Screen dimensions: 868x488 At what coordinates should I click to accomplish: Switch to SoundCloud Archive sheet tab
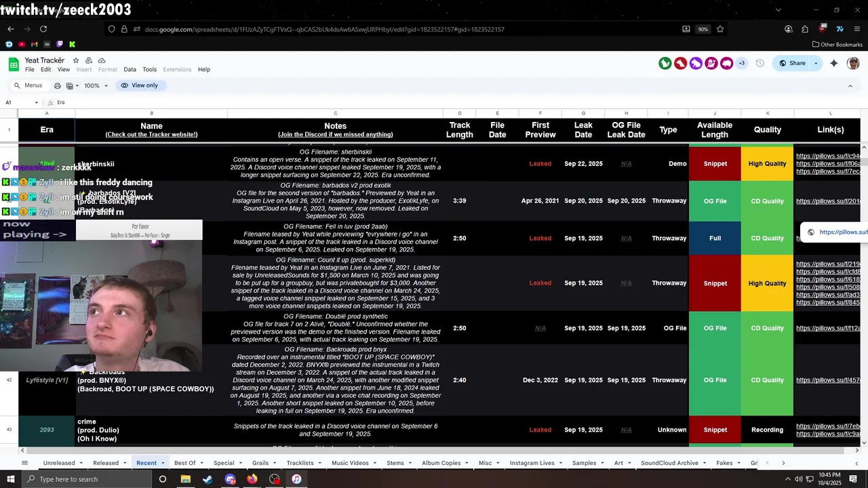(x=669, y=463)
